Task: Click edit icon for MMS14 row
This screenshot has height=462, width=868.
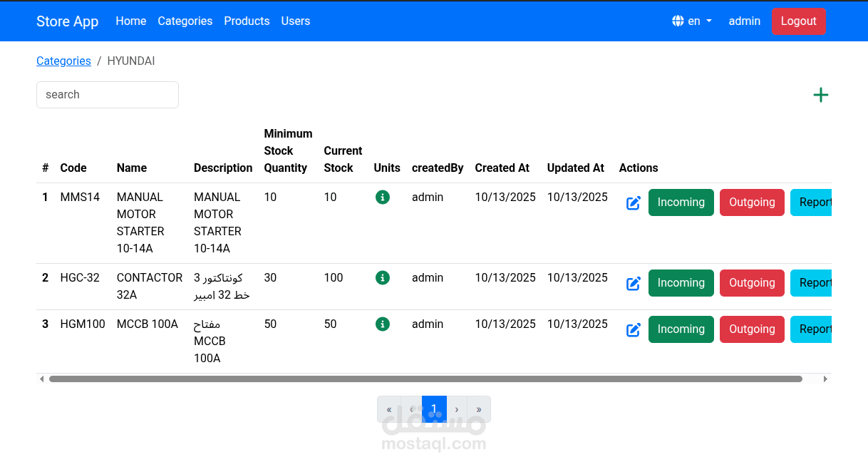Action: (633, 203)
